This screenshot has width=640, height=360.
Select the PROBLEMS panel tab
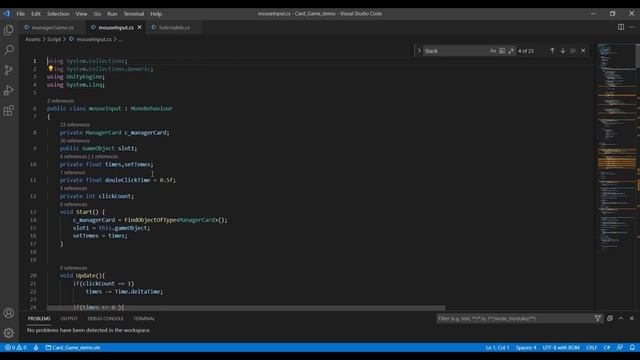(39, 318)
